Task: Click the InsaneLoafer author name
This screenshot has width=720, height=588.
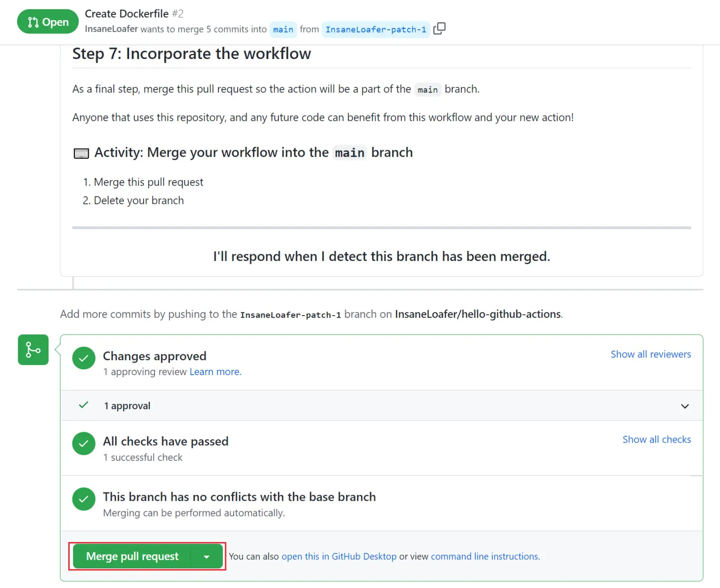Action: point(111,29)
